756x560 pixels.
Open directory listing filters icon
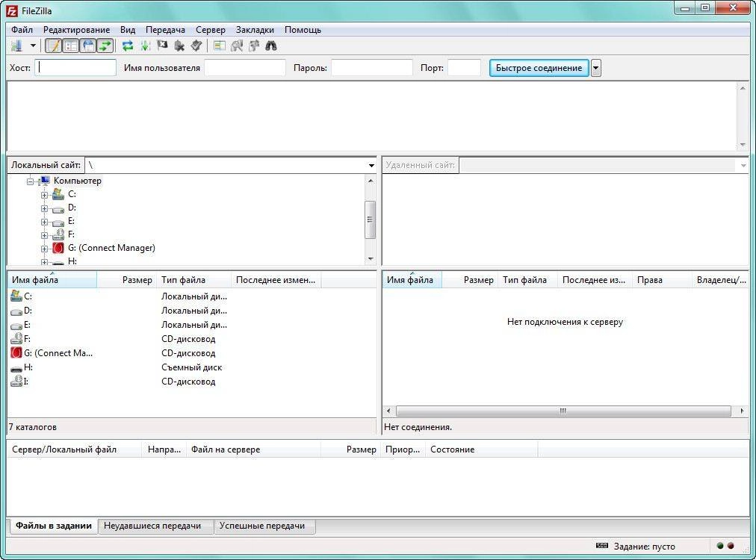click(x=220, y=46)
